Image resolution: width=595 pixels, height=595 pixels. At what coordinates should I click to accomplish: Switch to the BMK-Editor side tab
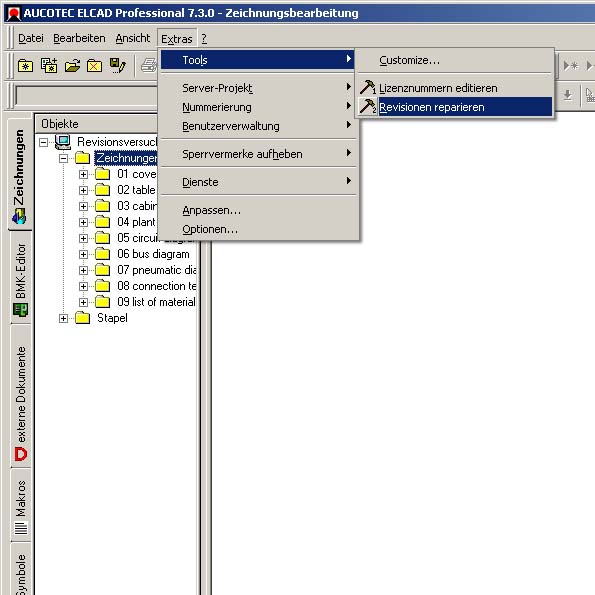pyautogui.click(x=20, y=279)
